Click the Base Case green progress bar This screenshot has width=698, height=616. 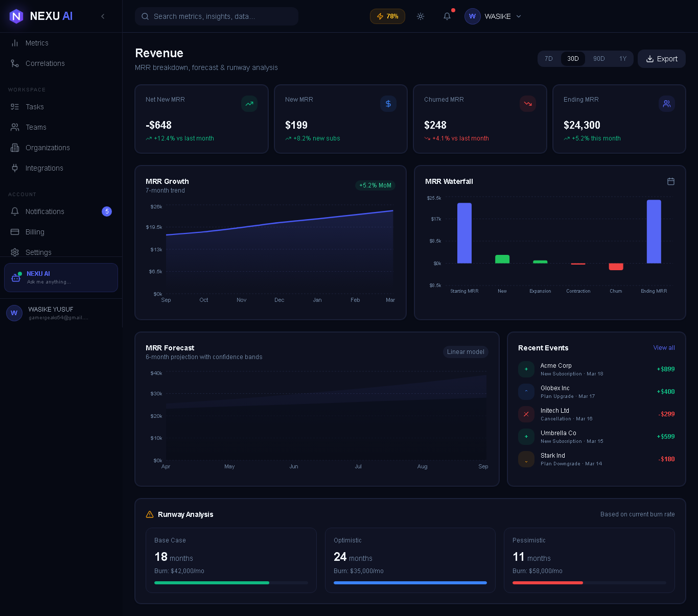212,583
